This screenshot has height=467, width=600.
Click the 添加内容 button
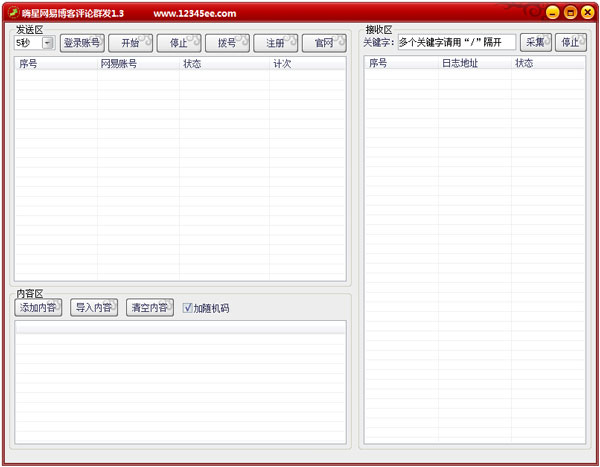(x=39, y=308)
